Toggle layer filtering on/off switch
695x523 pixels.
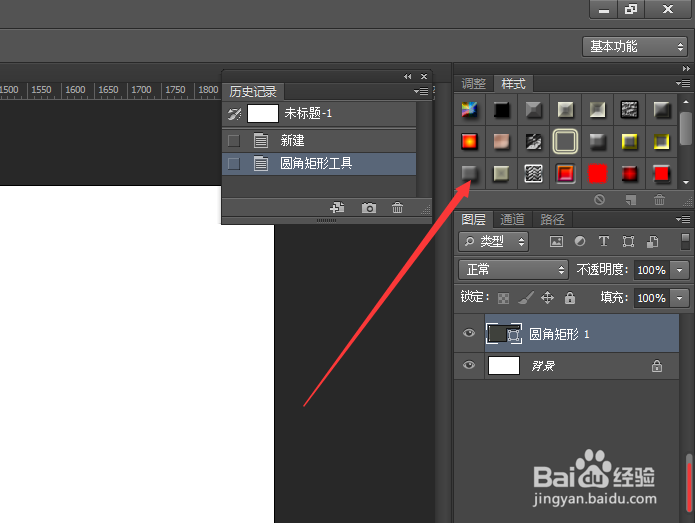pyautogui.click(x=685, y=242)
